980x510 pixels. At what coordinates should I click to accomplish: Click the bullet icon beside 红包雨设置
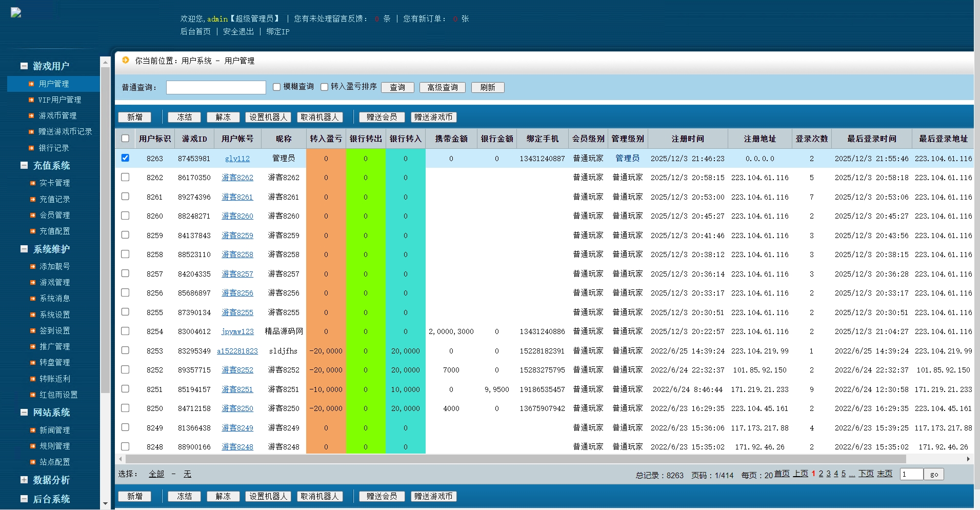pos(33,395)
